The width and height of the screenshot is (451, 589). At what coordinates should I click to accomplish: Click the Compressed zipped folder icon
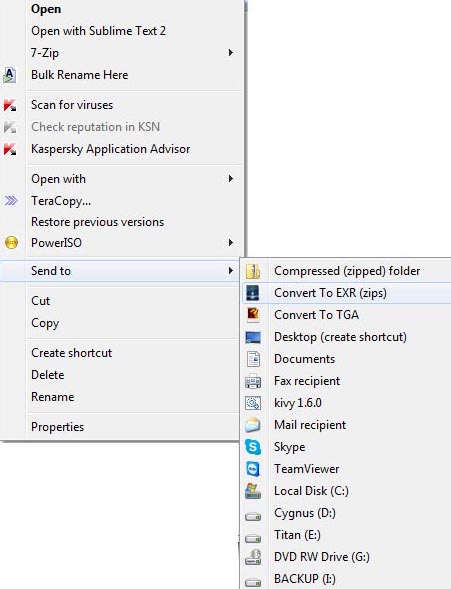(x=253, y=271)
